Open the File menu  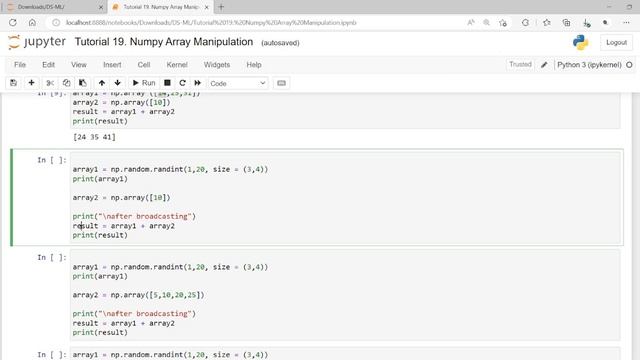point(20,64)
